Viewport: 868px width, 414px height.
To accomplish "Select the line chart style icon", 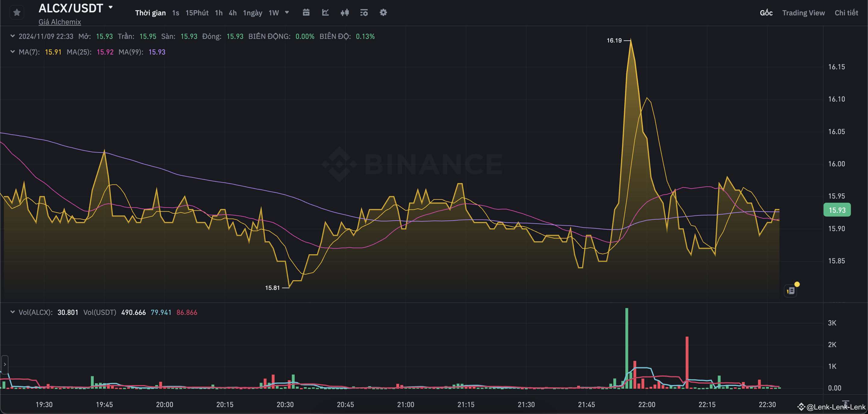I will pyautogui.click(x=325, y=12).
